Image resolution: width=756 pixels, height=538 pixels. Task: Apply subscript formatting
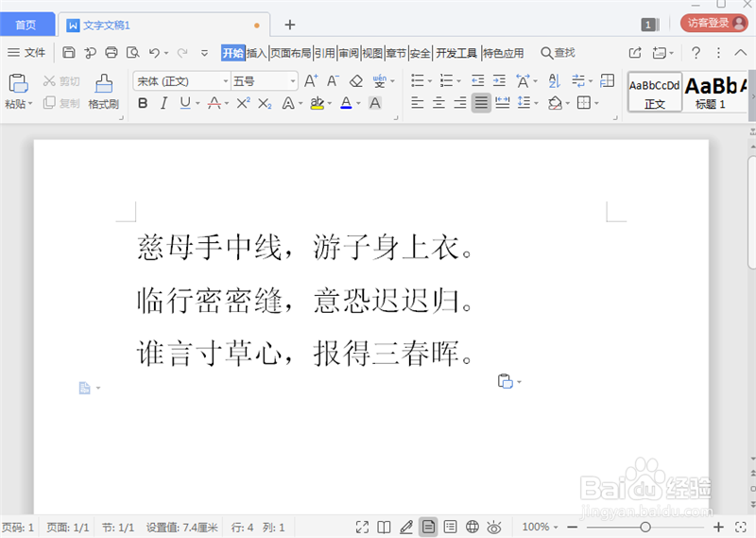[265, 103]
